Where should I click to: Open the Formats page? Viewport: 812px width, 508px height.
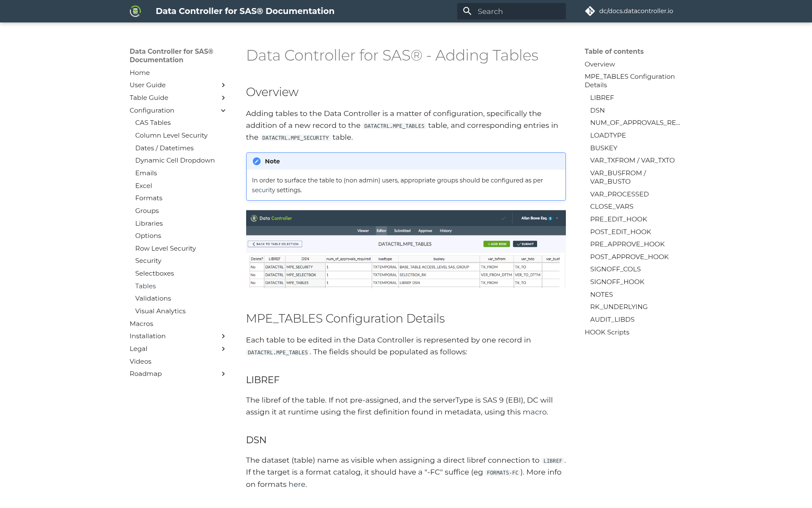pos(148,198)
